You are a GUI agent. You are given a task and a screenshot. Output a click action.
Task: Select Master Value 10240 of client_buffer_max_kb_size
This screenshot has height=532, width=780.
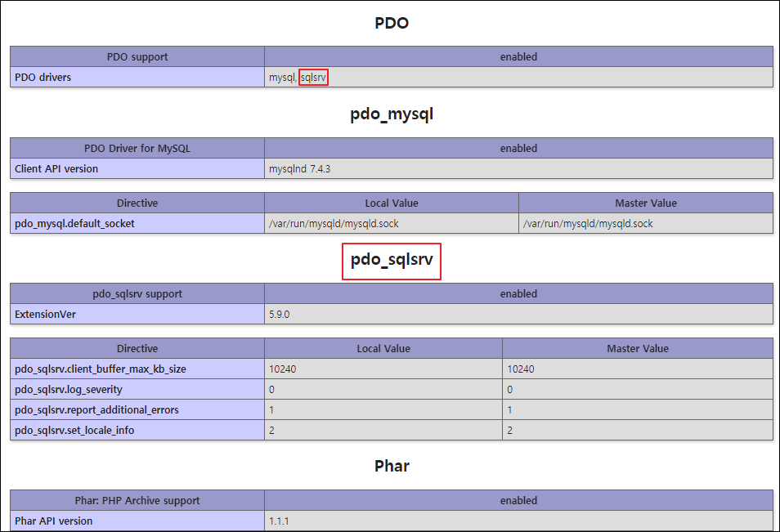coord(521,369)
